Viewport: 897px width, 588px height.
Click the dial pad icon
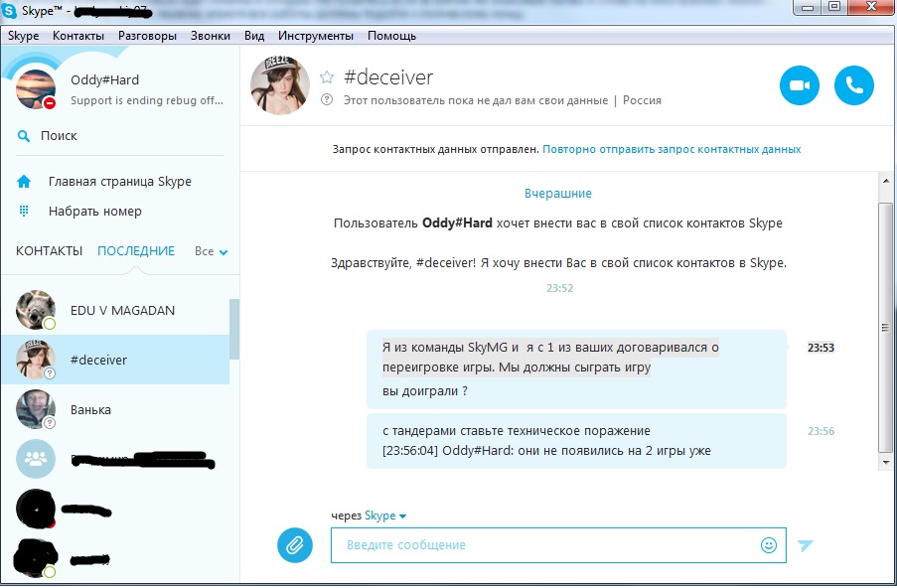tap(24, 211)
